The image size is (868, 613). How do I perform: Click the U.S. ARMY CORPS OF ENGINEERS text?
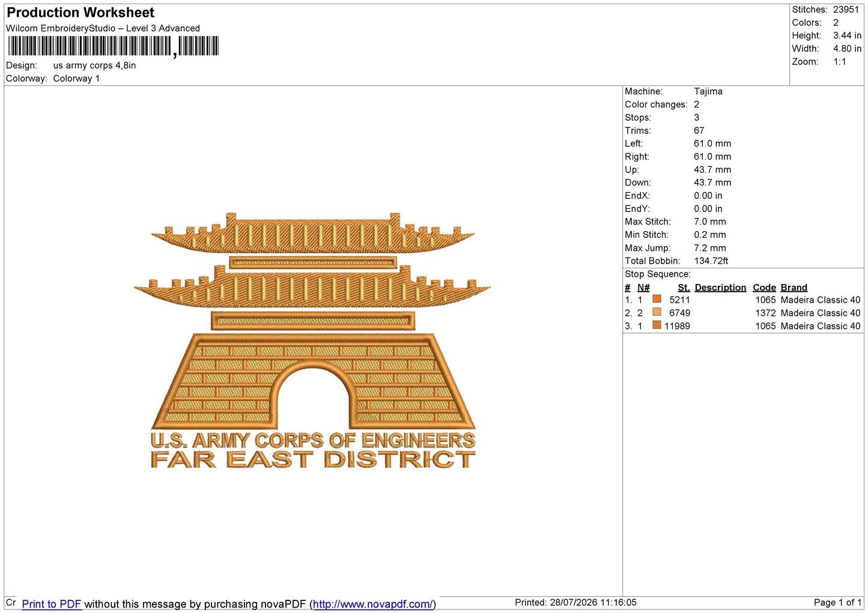pyautogui.click(x=313, y=441)
